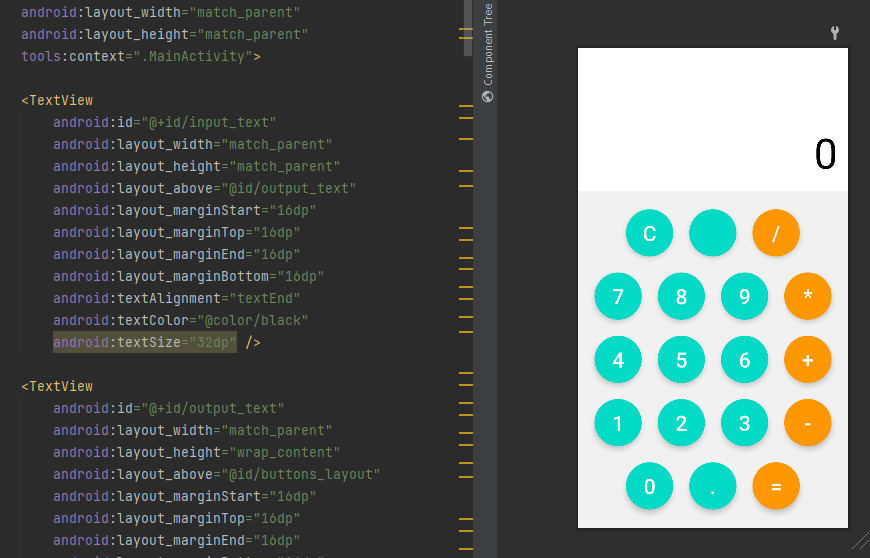Viewport: 870px width, 558px height.
Task: Click android:id="@+id/output_text" line
Action: [168, 408]
